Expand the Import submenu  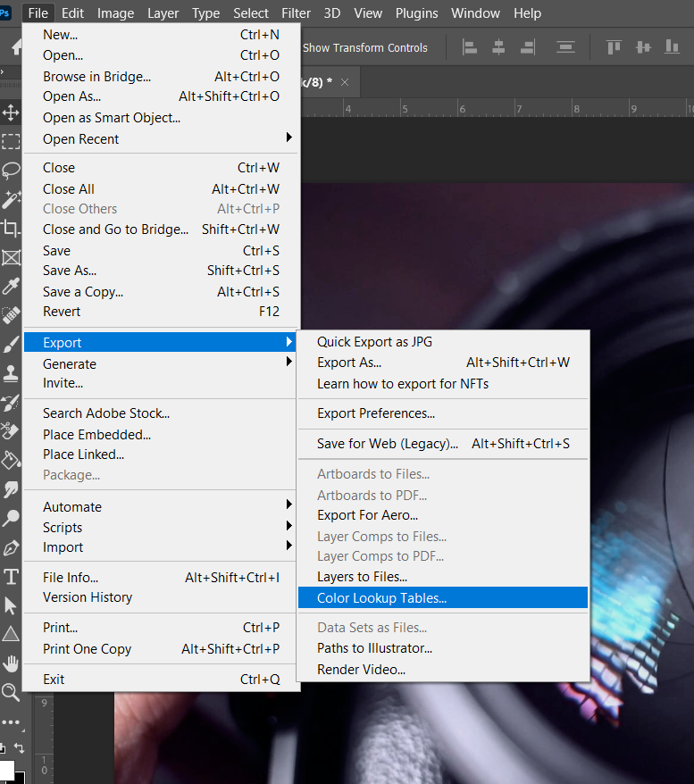(161, 547)
